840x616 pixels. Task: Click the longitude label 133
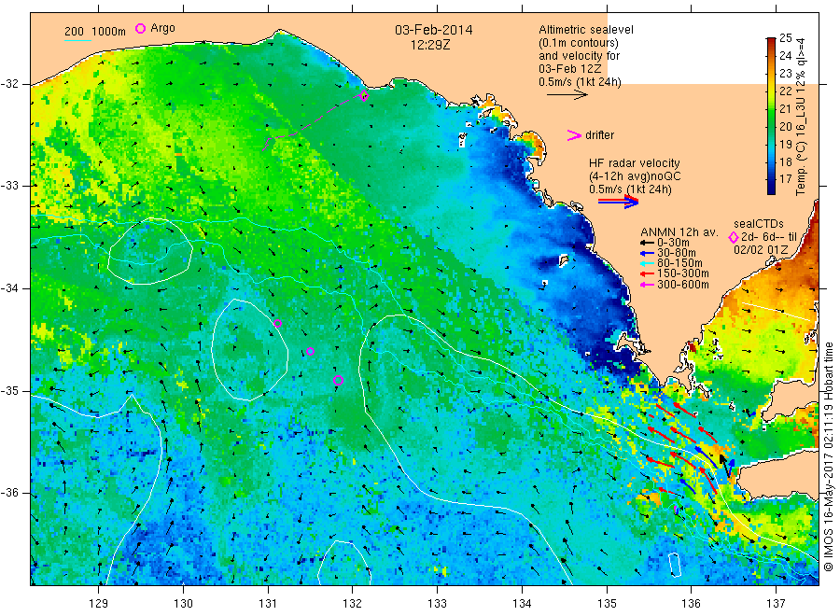437,604
